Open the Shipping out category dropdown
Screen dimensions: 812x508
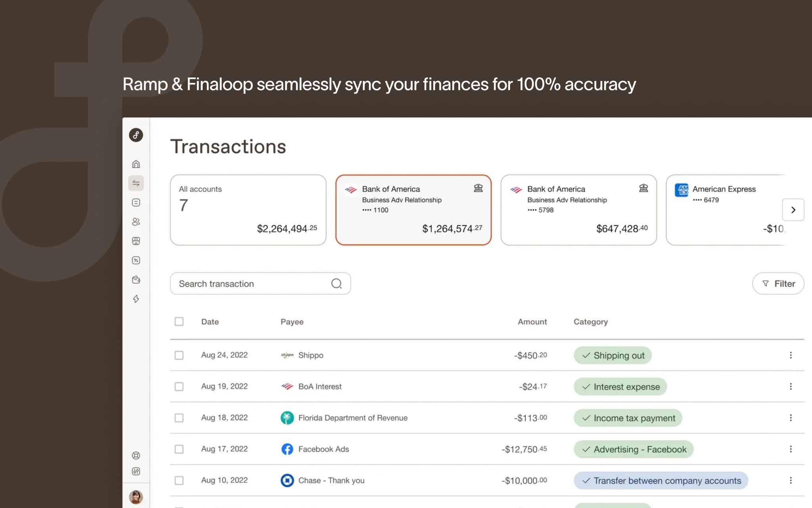612,355
